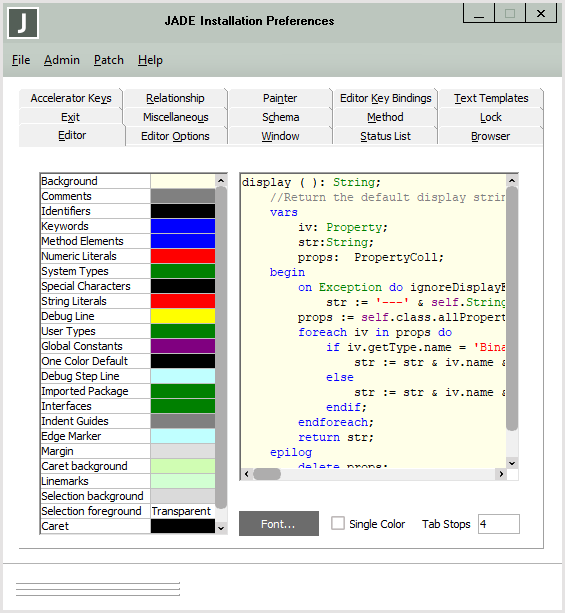Enable the Single Color checkbox
Image resolution: width=565 pixels, height=613 pixels.
pos(338,523)
